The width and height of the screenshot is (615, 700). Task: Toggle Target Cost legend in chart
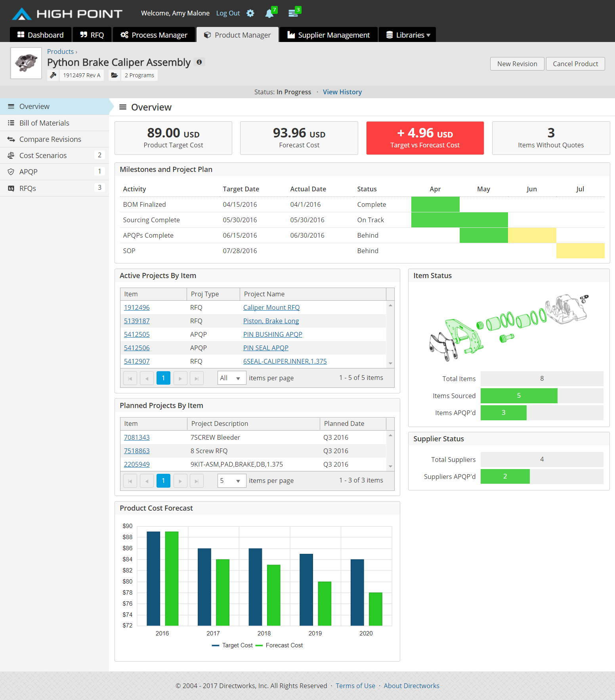232,645
